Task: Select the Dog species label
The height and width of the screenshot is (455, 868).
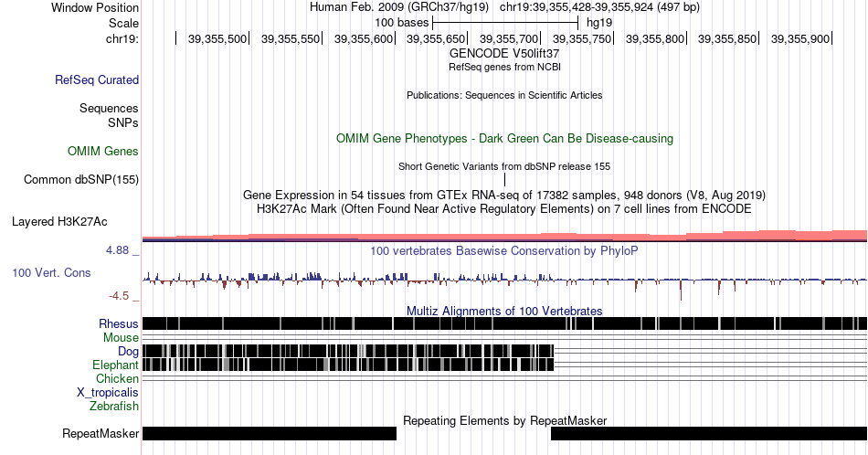Action: [128, 352]
